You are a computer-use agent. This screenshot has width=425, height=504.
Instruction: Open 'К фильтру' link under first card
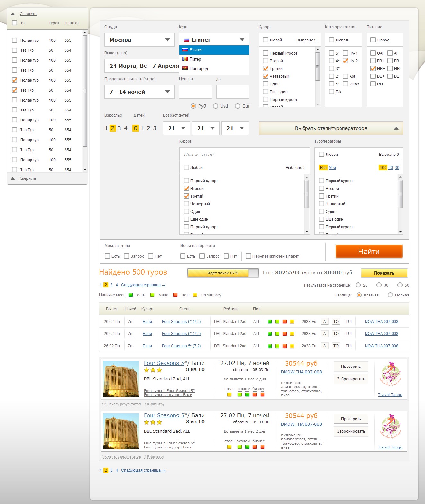154,404
